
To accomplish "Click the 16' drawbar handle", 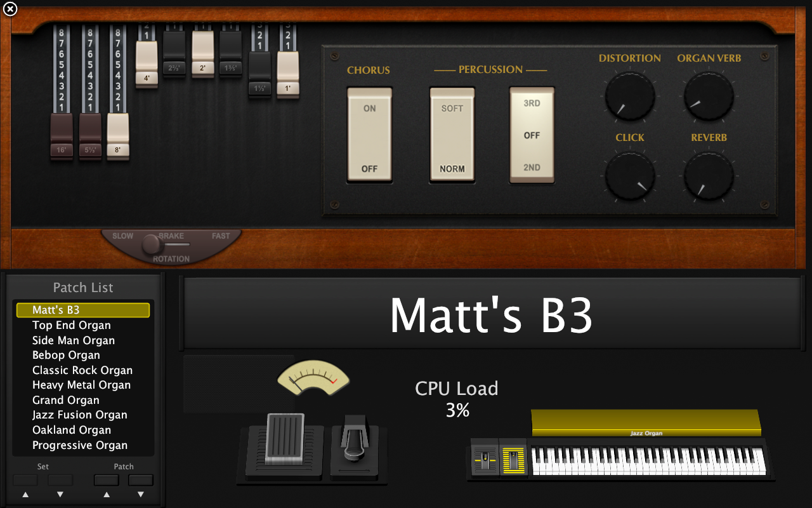I will [62, 135].
